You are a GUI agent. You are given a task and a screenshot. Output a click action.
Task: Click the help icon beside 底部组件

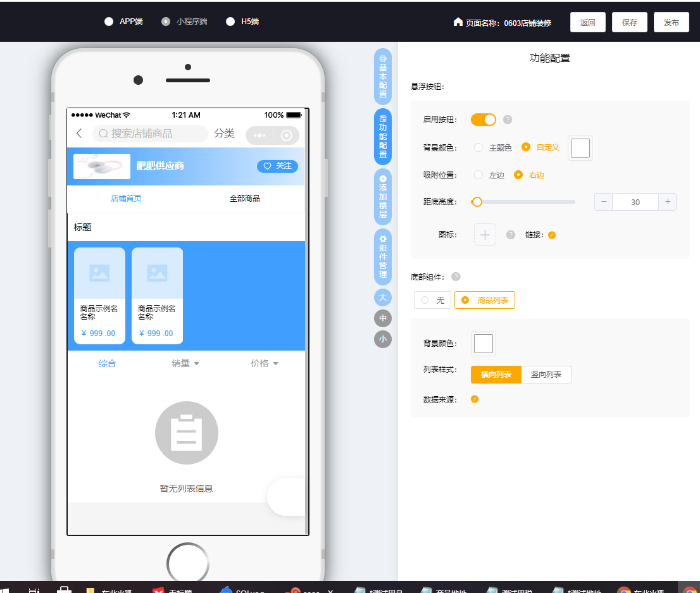456,277
